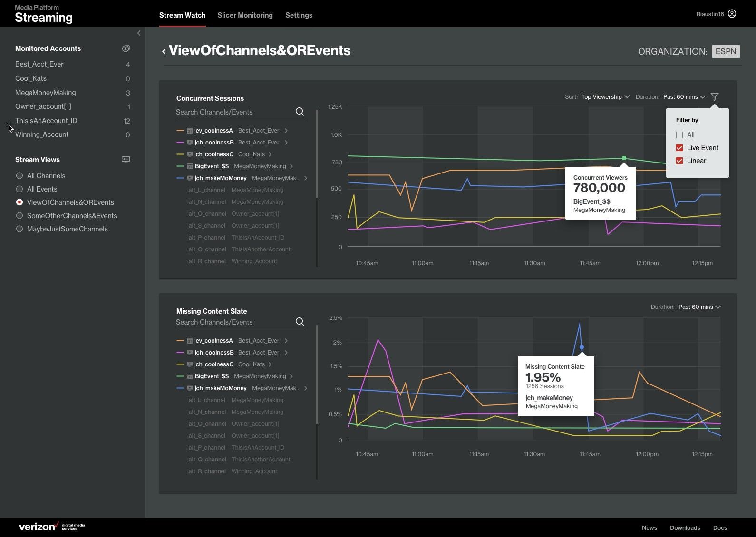Click event icon for |ev_coolnessA in Missing Content Slate
This screenshot has width=756, height=537.
pyautogui.click(x=189, y=341)
